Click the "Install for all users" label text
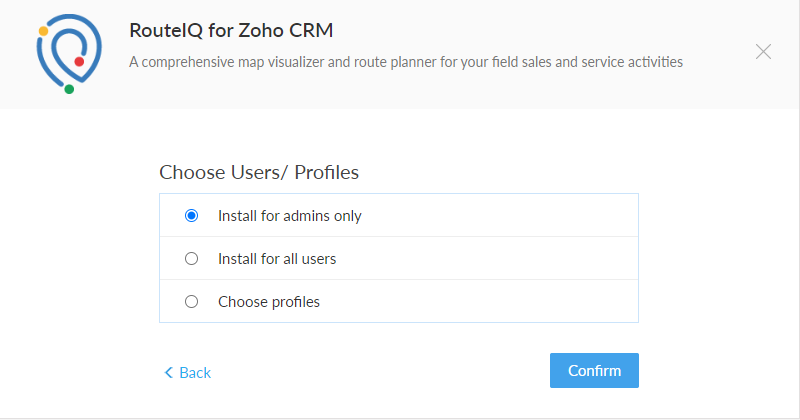This screenshot has height=420, width=800. [277, 259]
